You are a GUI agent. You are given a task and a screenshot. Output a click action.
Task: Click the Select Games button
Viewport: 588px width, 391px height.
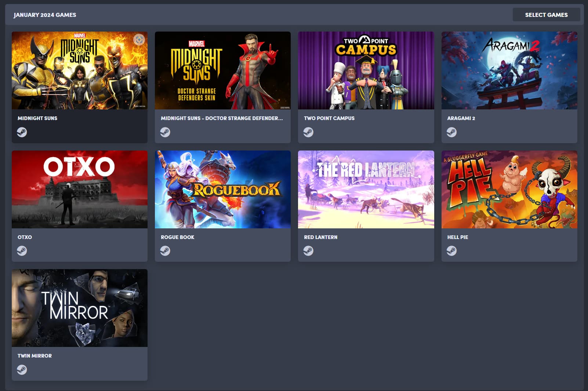[x=546, y=15]
